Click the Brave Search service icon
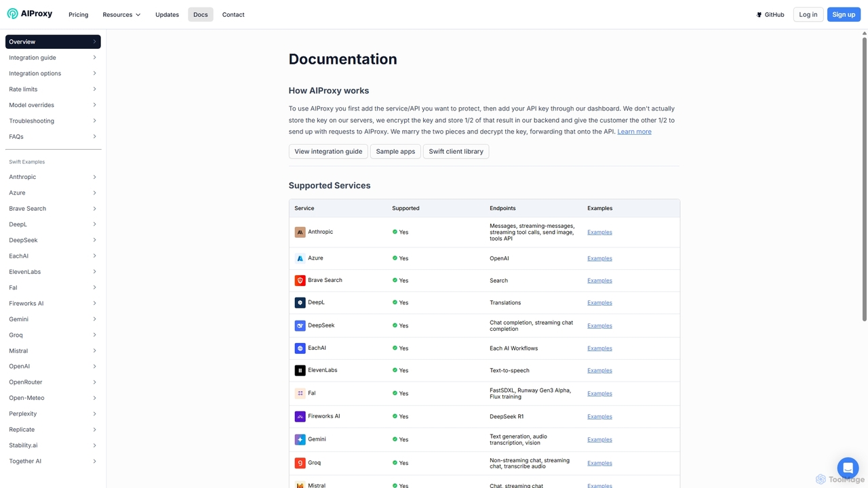 [300, 280]
